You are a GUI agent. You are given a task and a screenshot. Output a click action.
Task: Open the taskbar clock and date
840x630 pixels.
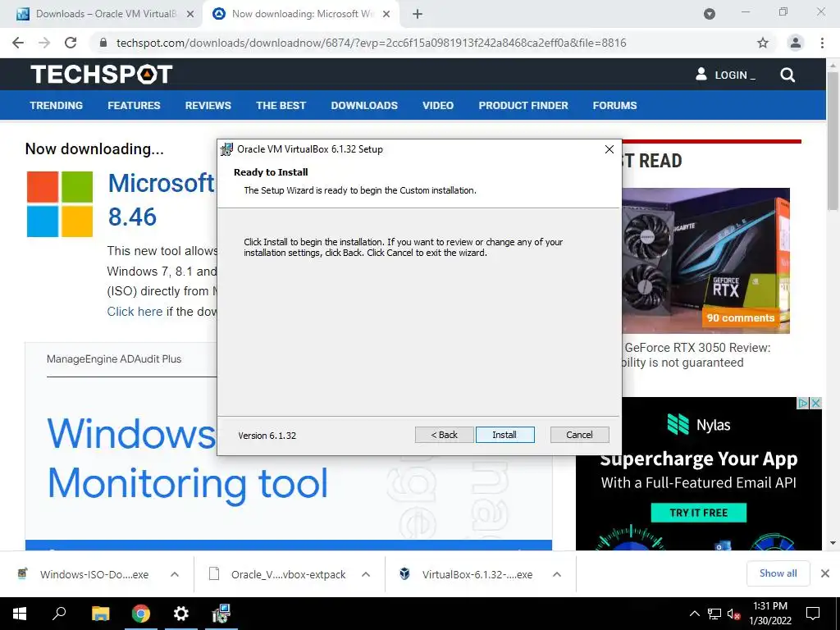pyautogui.click(x=769, y=614)
